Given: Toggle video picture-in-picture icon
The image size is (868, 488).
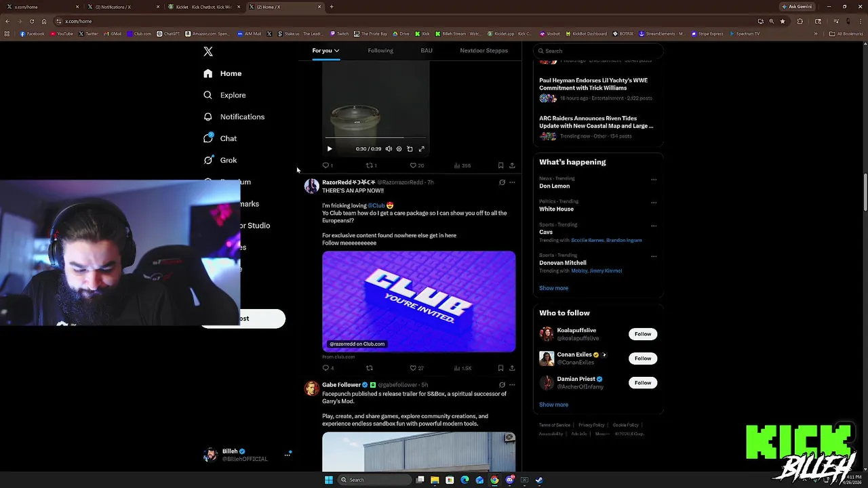Looking at the screenshot, I should 410,148.
